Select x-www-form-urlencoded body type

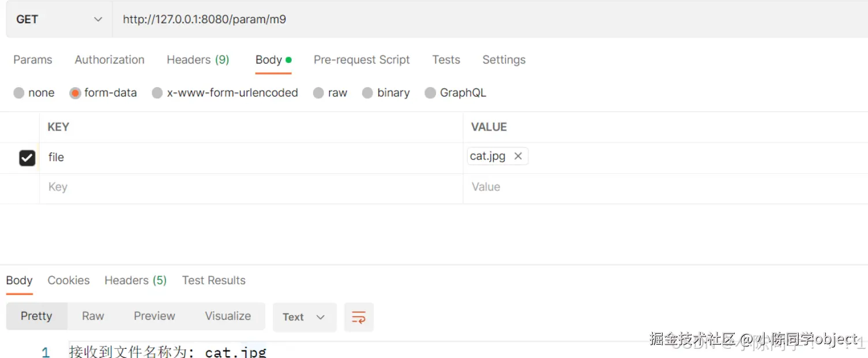(225, 93)
